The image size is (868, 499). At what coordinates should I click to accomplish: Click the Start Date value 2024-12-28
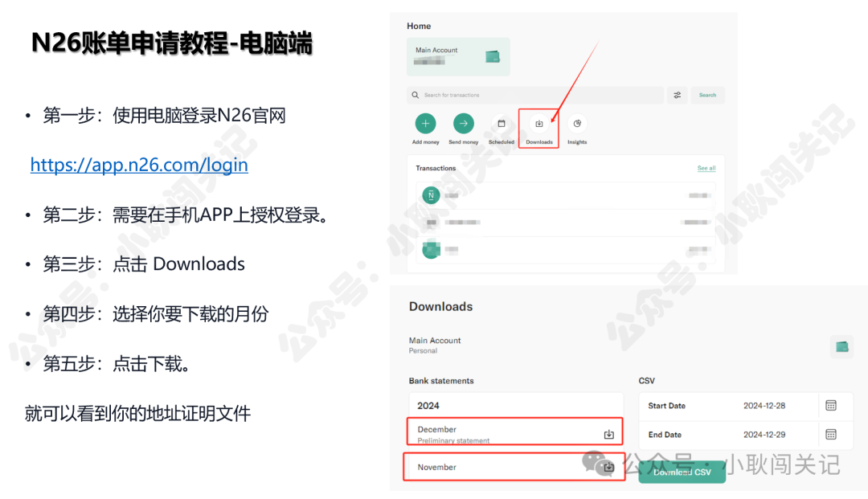764,406
